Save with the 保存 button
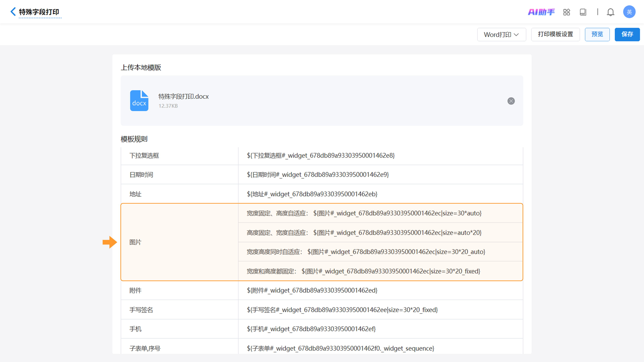 tap(627, 34)
